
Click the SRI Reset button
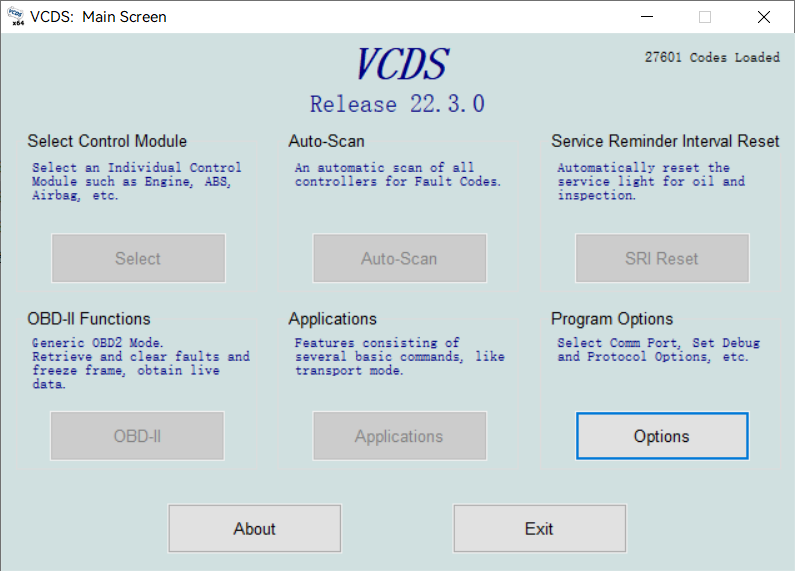coord(662,258)
